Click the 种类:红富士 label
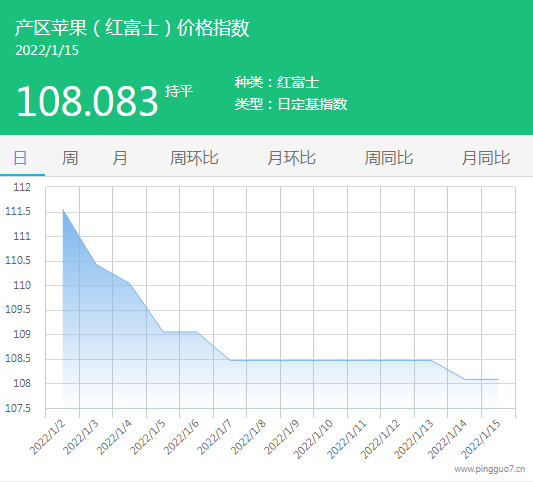Viewport: 533px width, 482px height. tap(277, 83)
